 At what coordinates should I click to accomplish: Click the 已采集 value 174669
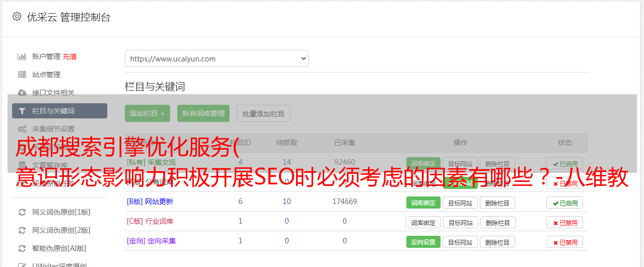click(344, 202)
